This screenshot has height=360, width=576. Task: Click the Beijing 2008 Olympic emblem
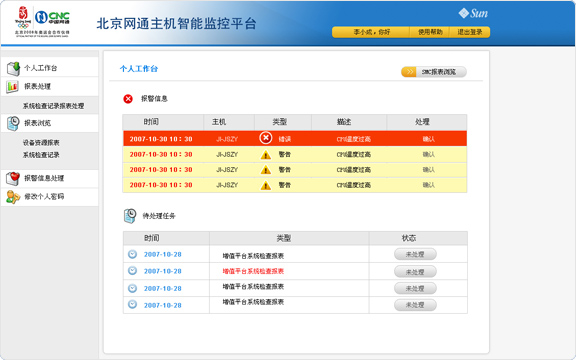(x=23, y=17)
